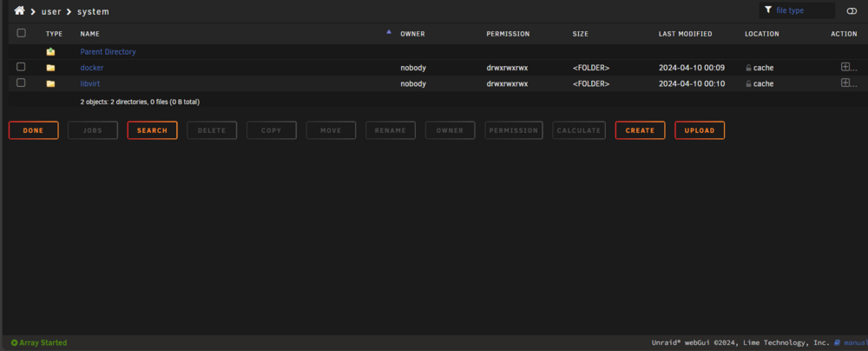Click the COPY button
Screen dimensions: 868x351
271,130
